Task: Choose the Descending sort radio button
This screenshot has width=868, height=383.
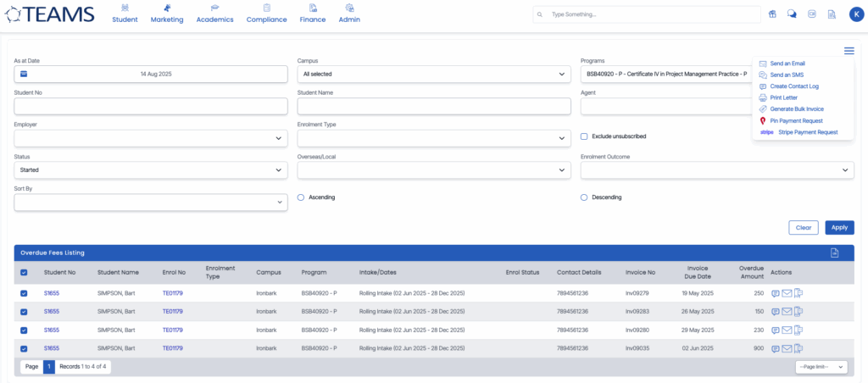Action: click(584, 197)
